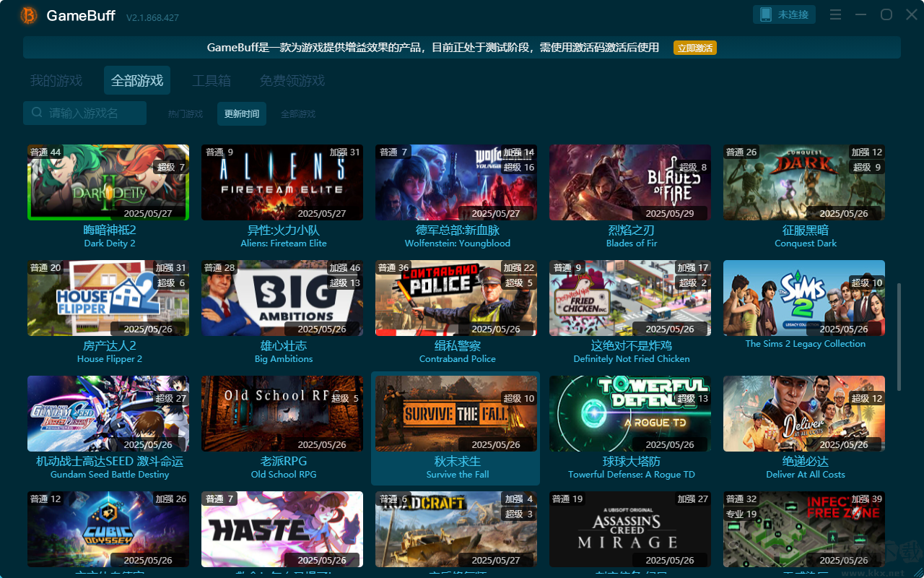Click the 这绝对不是炸鸡 title text
Screen dimensions: 924x578
[632, 345]
